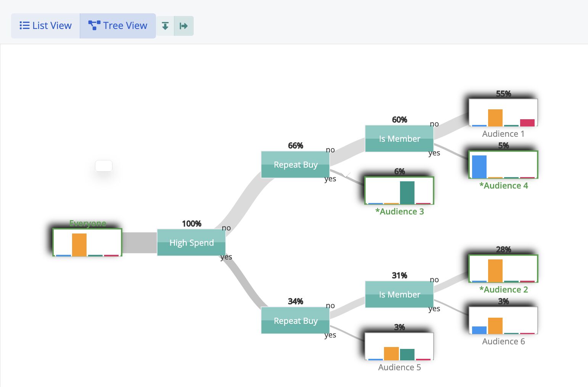This screenshot has width=588, height=387.
Task: Select the Audience 5 chart thumbnail
Action: coord(399,347)
